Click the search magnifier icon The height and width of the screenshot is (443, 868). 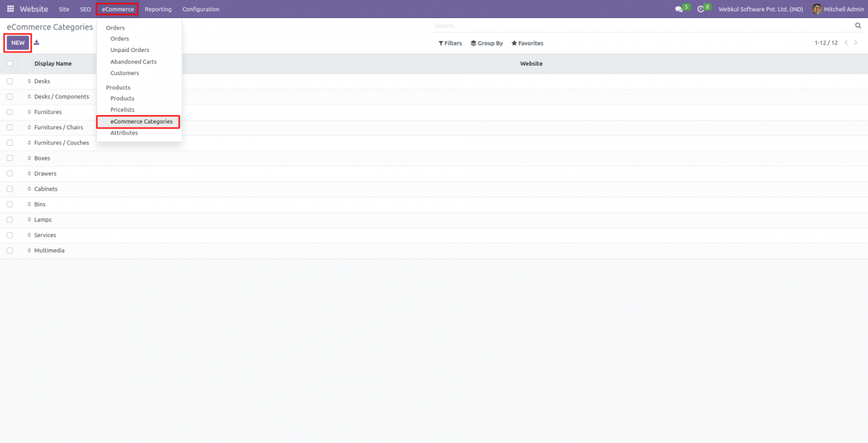coord(856,24)
